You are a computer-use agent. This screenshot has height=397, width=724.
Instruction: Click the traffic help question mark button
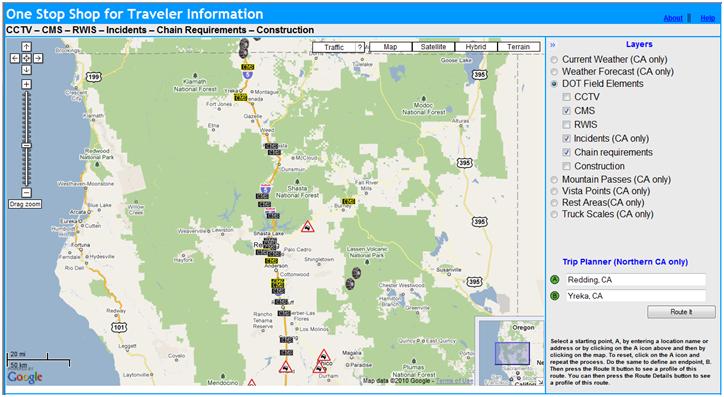pyautogui.click(x=360, y=47)
